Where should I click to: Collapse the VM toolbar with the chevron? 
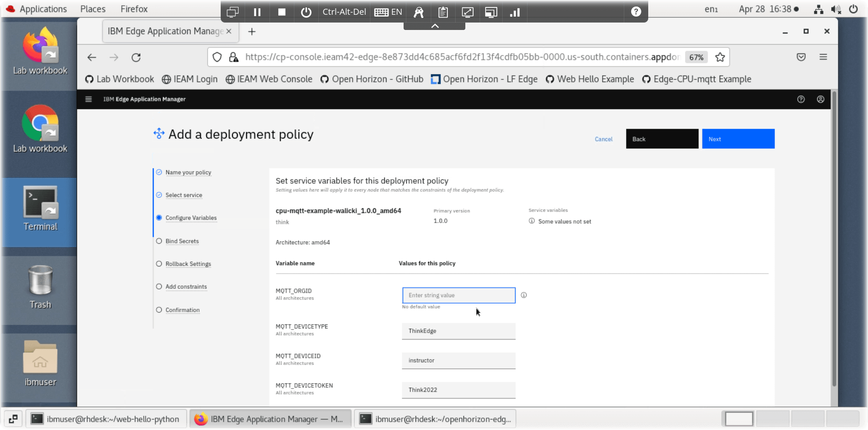pos(434,26)
